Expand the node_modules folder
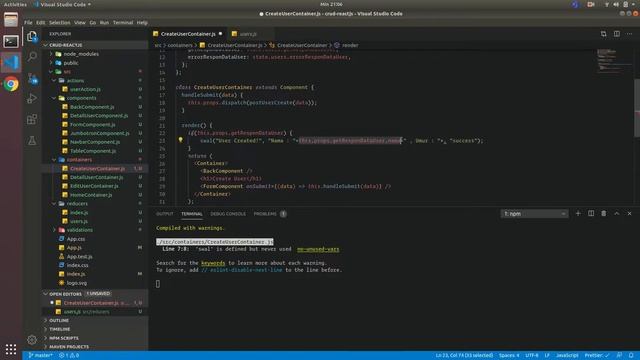640x360 pixels. coord(51,54)
